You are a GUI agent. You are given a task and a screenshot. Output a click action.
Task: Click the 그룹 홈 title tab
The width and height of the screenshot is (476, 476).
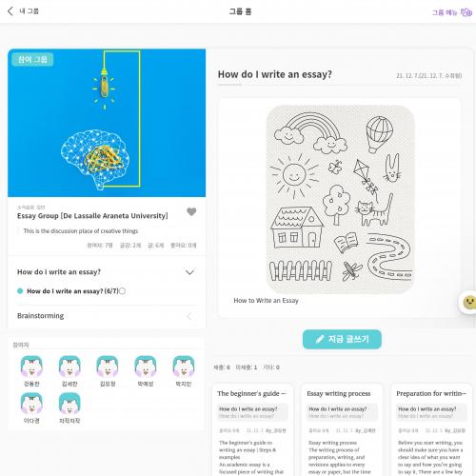click(240, 11)
